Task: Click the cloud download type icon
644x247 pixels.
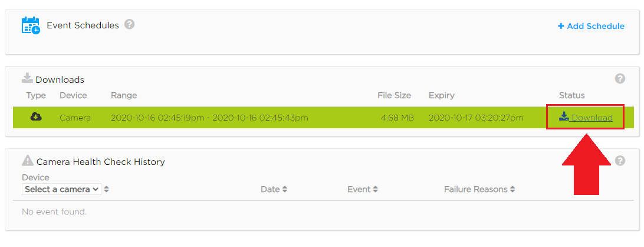Action: 36,118
